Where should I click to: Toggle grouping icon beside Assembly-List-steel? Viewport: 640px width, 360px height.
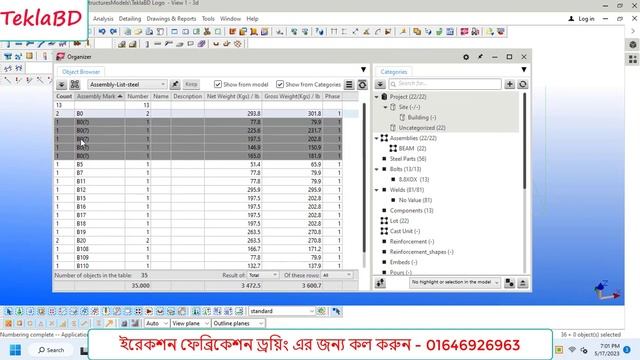[75, 84]
